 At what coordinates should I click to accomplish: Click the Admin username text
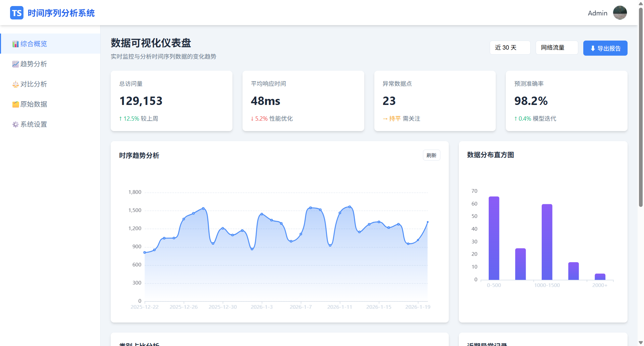[597, 13]
